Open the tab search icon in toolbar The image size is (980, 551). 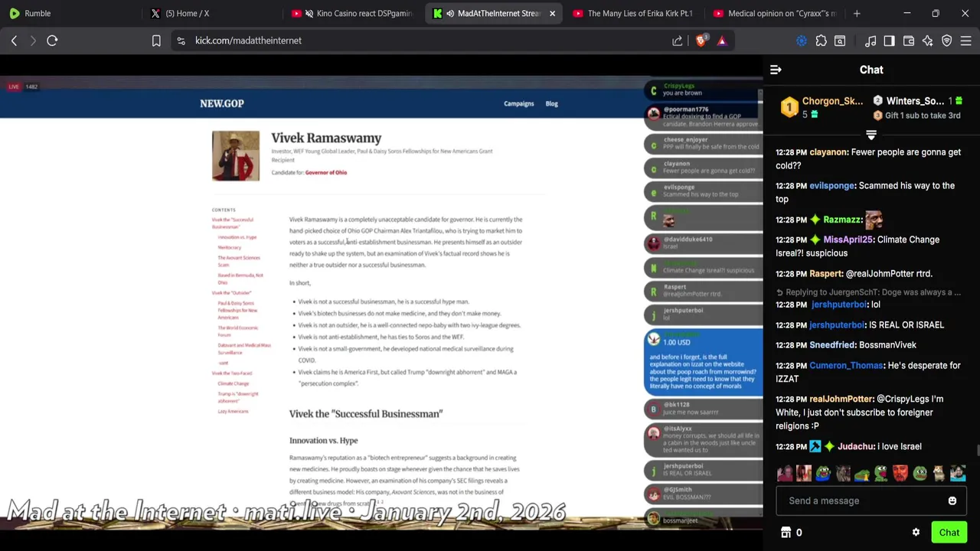(x=840, y=41)
